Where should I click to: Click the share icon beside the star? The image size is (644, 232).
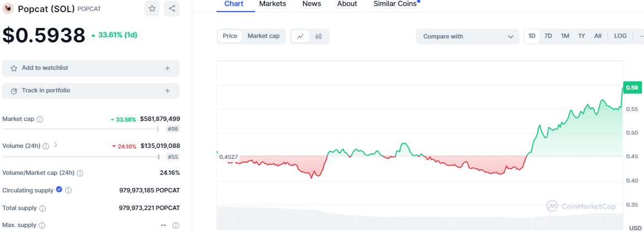(172, 9)
